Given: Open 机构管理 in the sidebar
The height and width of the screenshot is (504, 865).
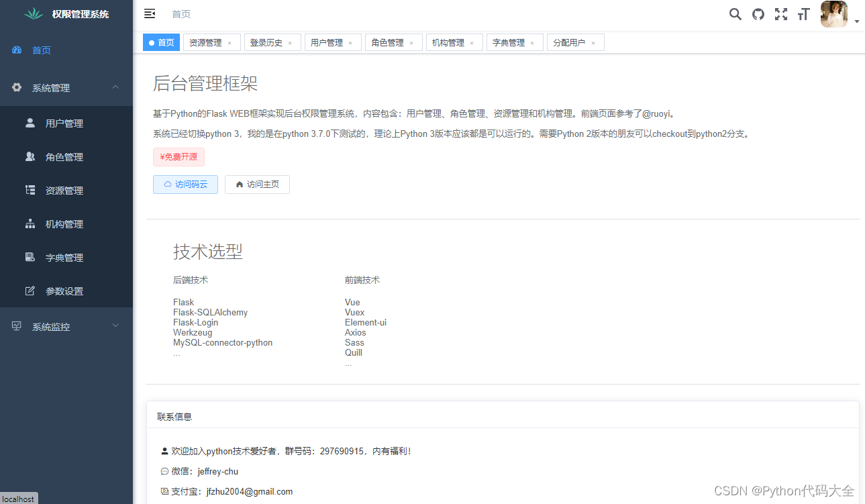Looking at the screenshot, I should (66, 224).
